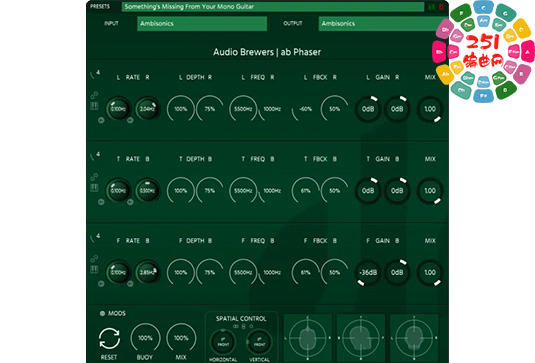
Task: Click the F DEPTH 100% knob
Action: coord(180,273)
